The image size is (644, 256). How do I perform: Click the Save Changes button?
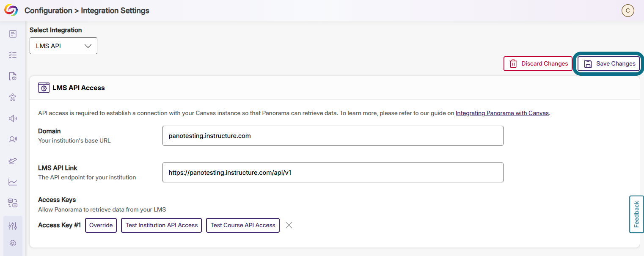pos(609,63)
